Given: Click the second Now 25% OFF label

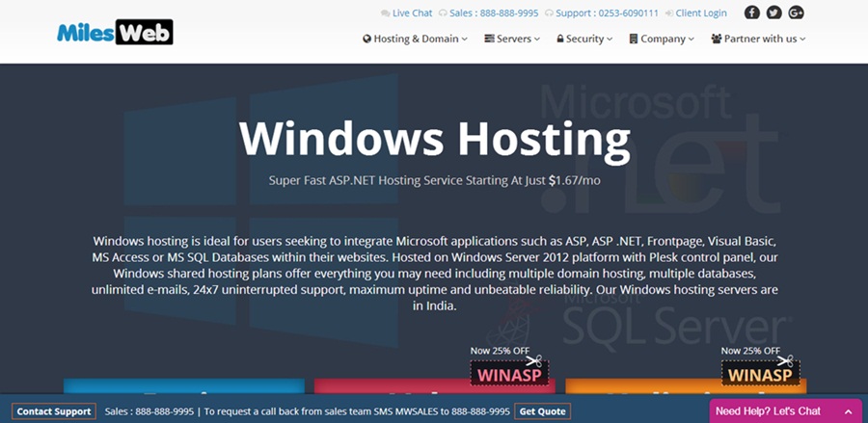Looking at the screenshot, I should 750,351.
